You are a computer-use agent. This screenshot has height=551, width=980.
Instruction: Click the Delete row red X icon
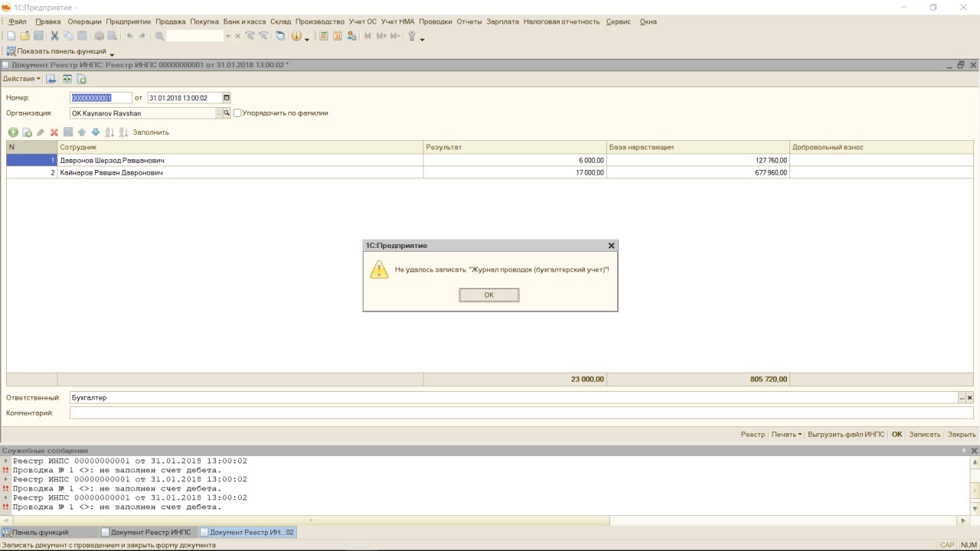54,132
